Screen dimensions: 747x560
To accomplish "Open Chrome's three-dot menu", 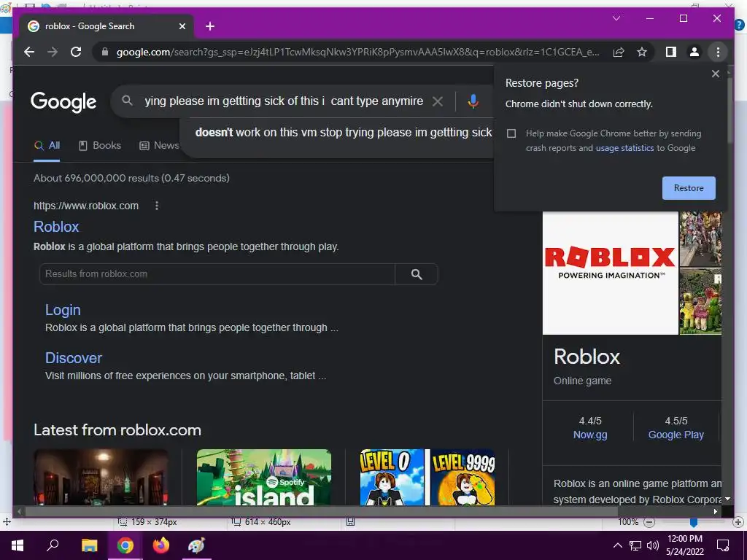I will (x=718, y=52).
